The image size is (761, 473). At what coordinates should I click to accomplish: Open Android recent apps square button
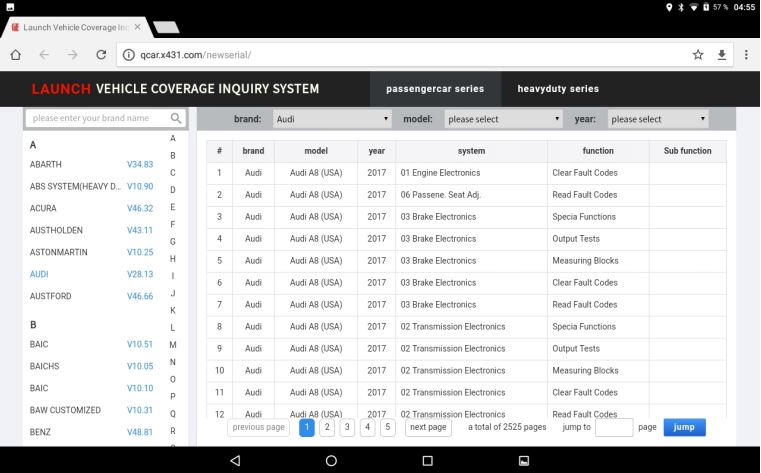coord(428,460)
